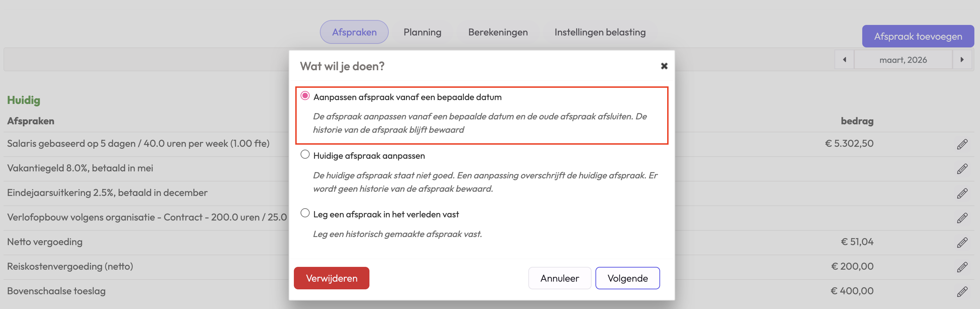Viewport: 980px width, 309px height.
Task: Open edit for Verlofopbouw row pencil
Action: 962,218
